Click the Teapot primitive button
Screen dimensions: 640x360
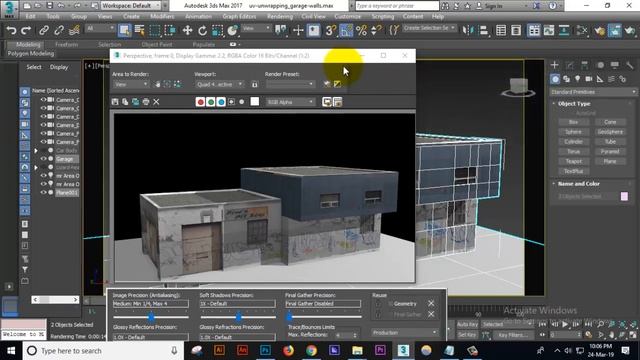click(573, 161)
